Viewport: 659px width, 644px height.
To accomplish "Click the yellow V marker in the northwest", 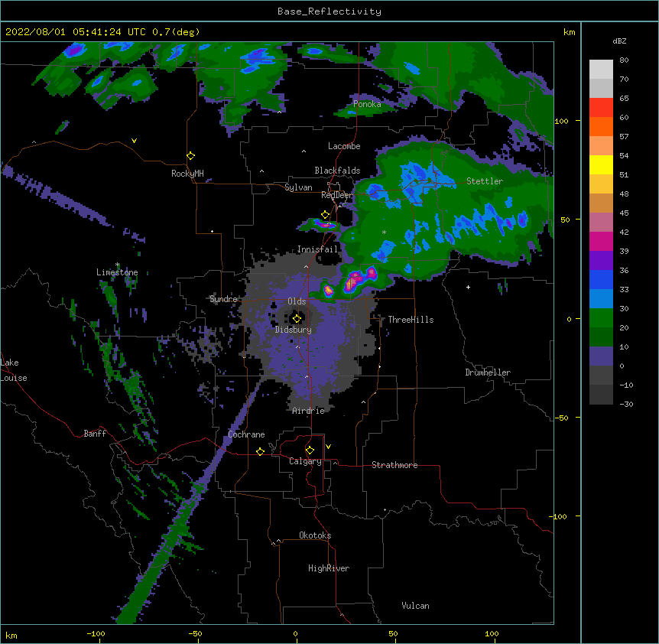I will (x=134, y=141).
